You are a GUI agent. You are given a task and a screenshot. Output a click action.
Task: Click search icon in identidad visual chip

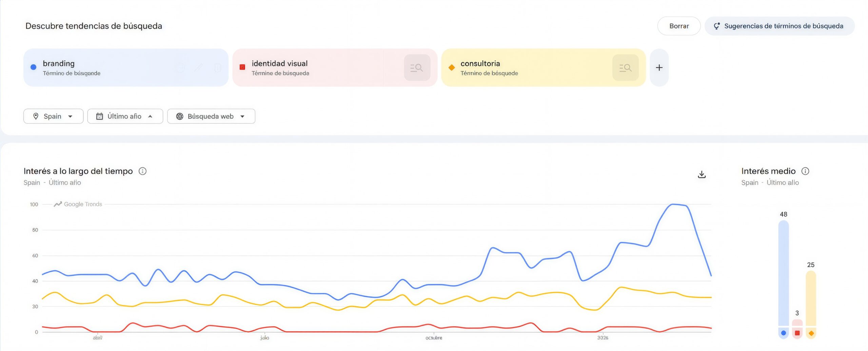click(417, 68)
